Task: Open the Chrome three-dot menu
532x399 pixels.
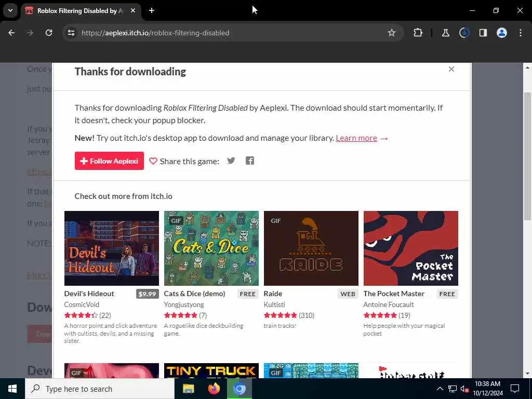Action: pyautogui.click(x=521, y=33)
